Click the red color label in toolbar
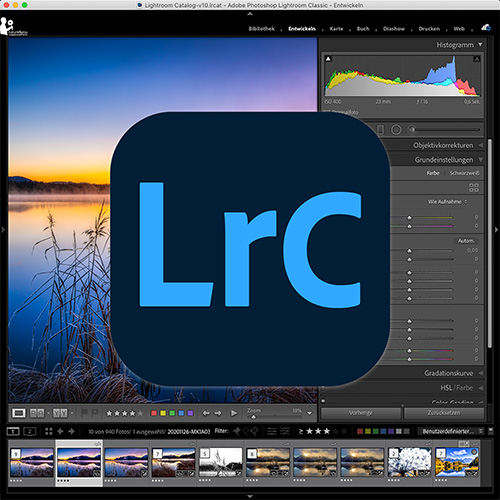The image size is (500, 500). [x=154, y=413]
